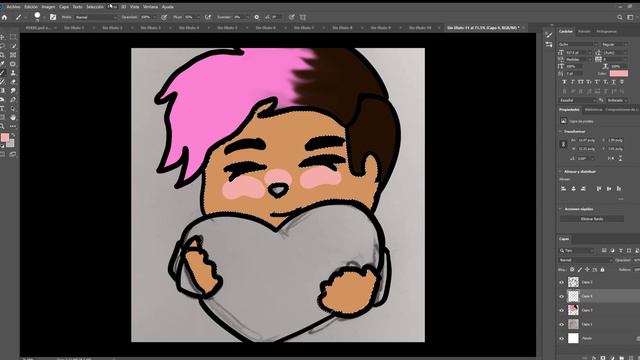Collapse the Transformar section
This screenshot has height=360, width=640.
560,131
